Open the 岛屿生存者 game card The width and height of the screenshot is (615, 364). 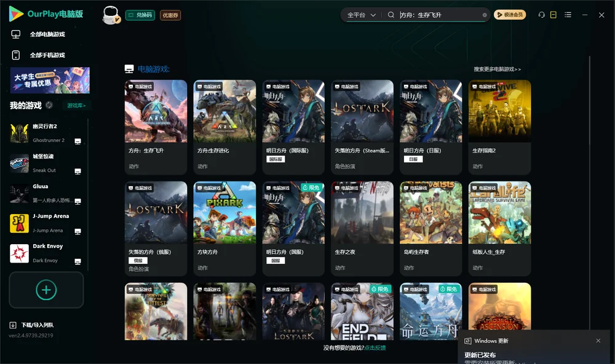(430, 229)
